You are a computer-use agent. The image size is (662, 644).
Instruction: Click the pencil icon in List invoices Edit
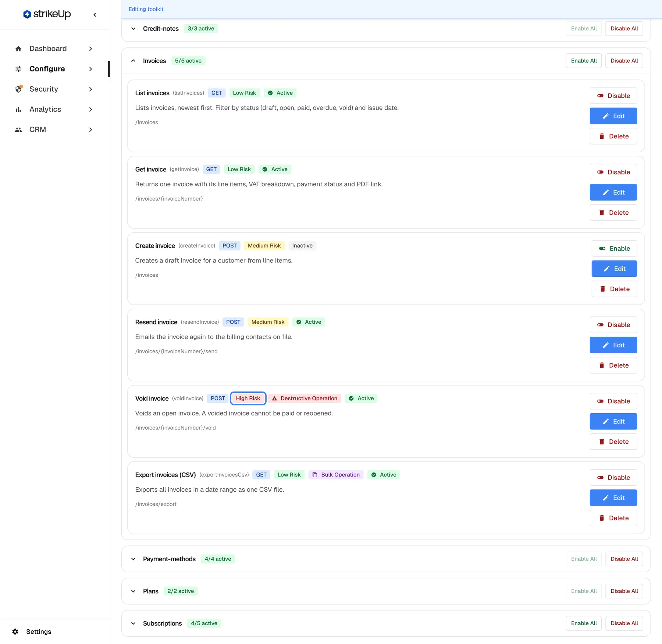point(606,116)
